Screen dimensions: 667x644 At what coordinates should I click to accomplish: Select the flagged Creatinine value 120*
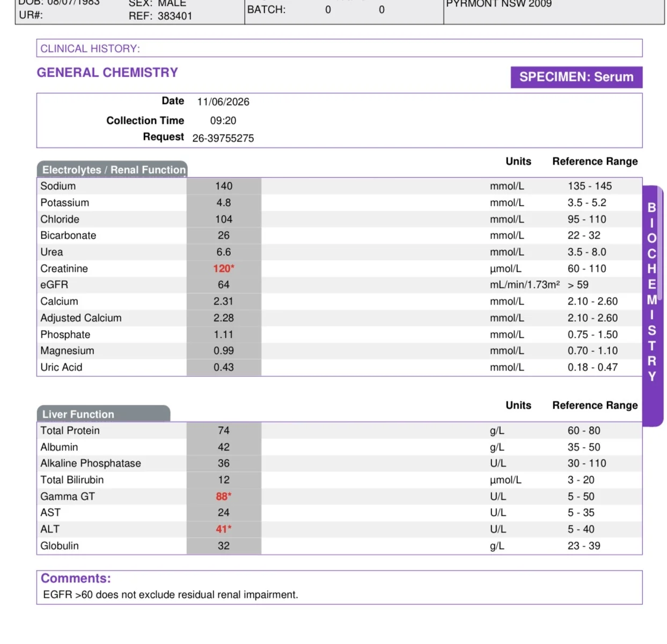224,269
